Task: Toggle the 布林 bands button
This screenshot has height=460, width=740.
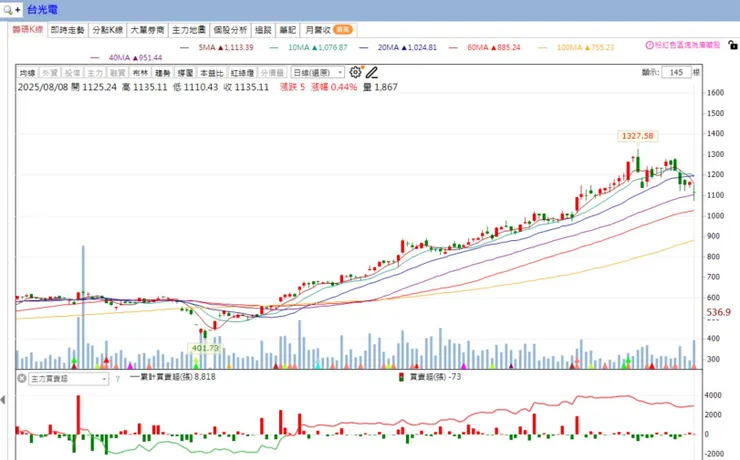Action: pyautogui.click(x=140, y=73)
